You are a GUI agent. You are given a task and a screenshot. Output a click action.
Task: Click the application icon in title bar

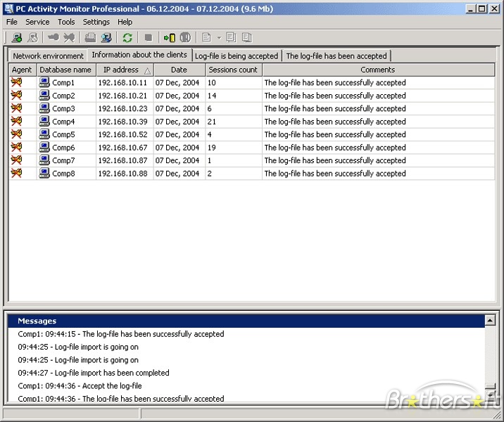pos(9,8)
